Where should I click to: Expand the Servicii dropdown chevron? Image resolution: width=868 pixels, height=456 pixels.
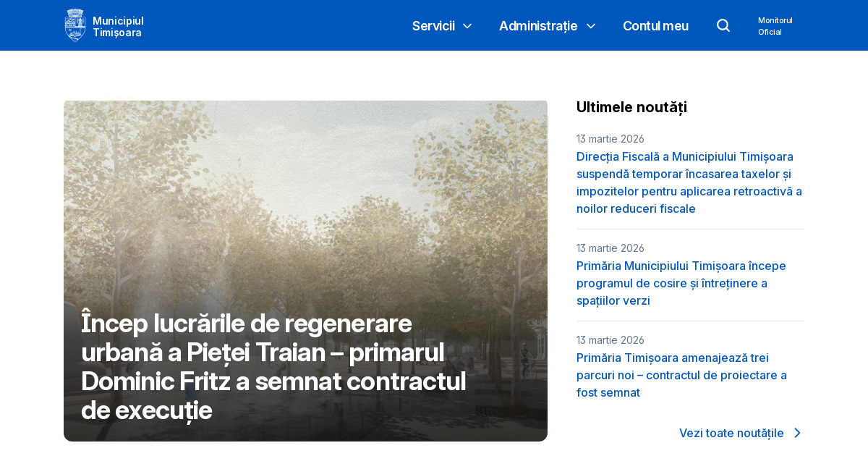[467, 26]
